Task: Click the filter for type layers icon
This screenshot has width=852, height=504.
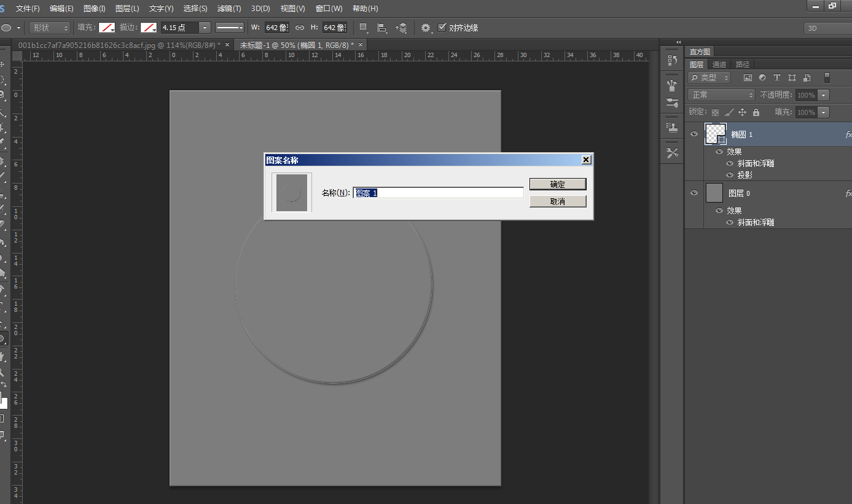Action: [x=777, y=78]
